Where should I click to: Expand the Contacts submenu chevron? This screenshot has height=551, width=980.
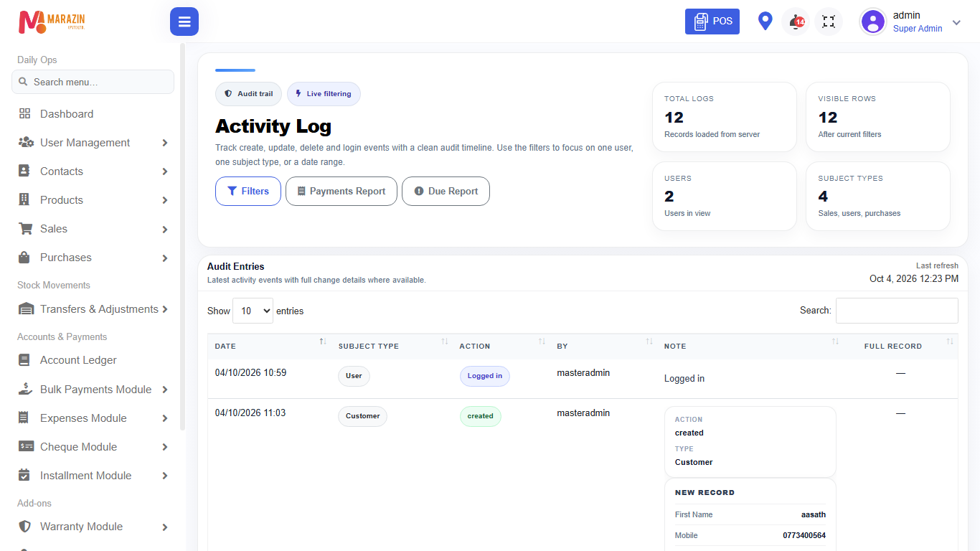pos(165,171)
